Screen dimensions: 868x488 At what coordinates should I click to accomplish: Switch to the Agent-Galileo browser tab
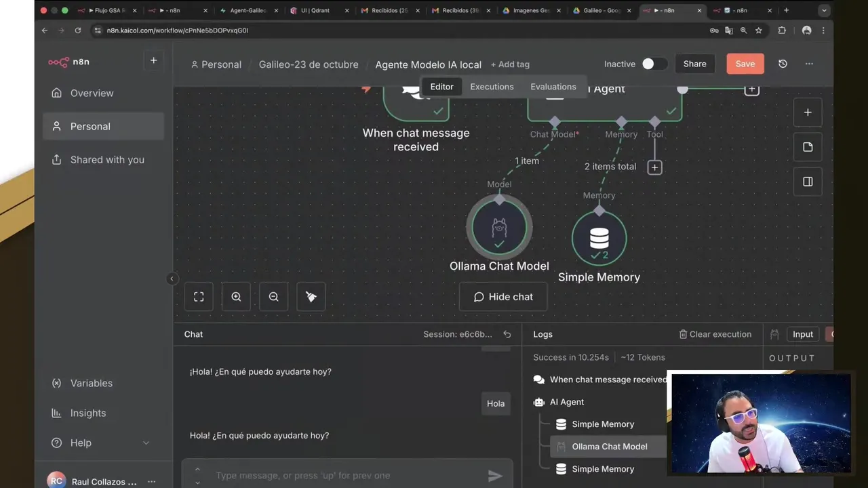pos(248,10)
